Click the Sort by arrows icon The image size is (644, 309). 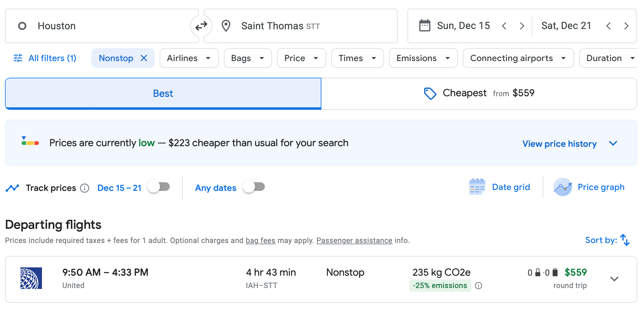tap(625, 240)
